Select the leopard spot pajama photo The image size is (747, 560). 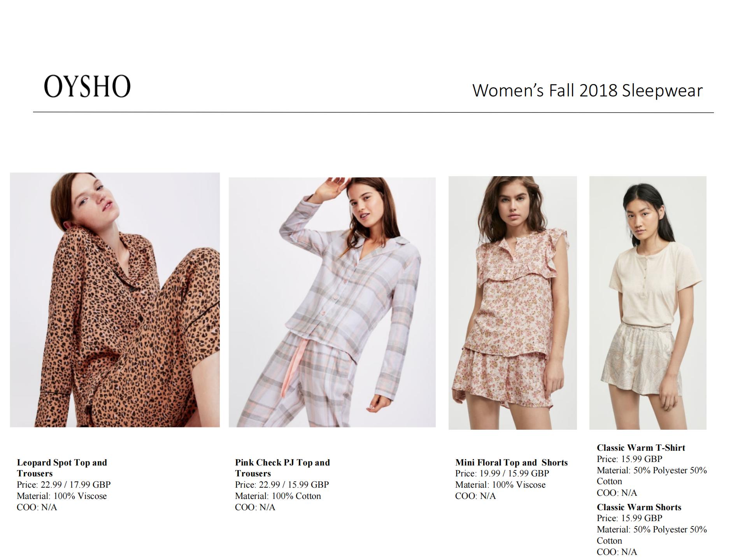[x=115, y=300]
